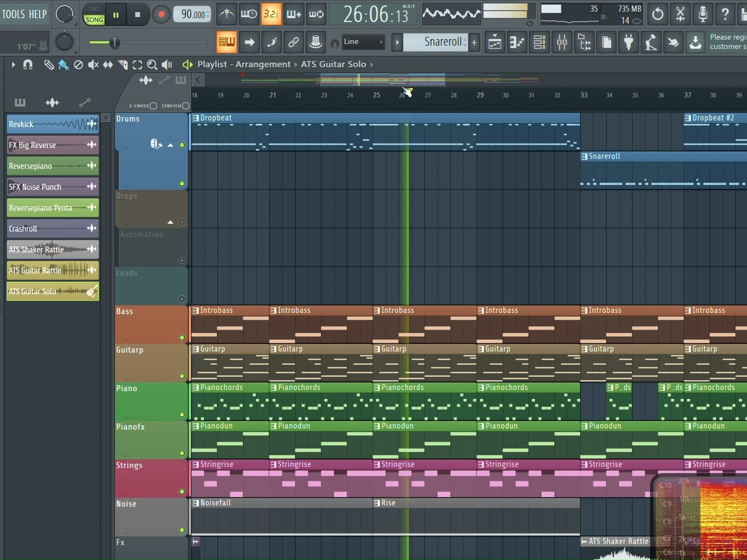Toggle playlist snap magnet icon

[x=28, y=65]
